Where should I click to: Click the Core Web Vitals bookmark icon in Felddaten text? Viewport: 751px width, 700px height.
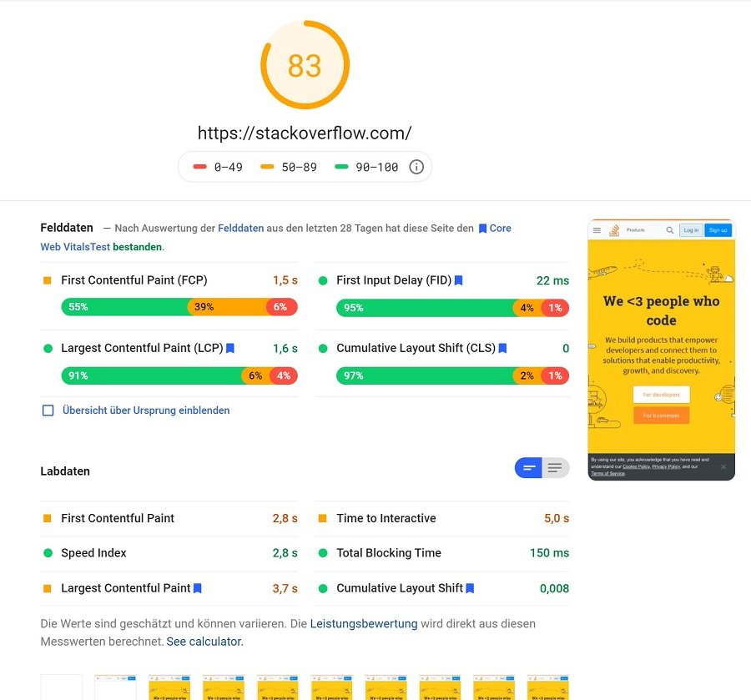click(483, 229)
